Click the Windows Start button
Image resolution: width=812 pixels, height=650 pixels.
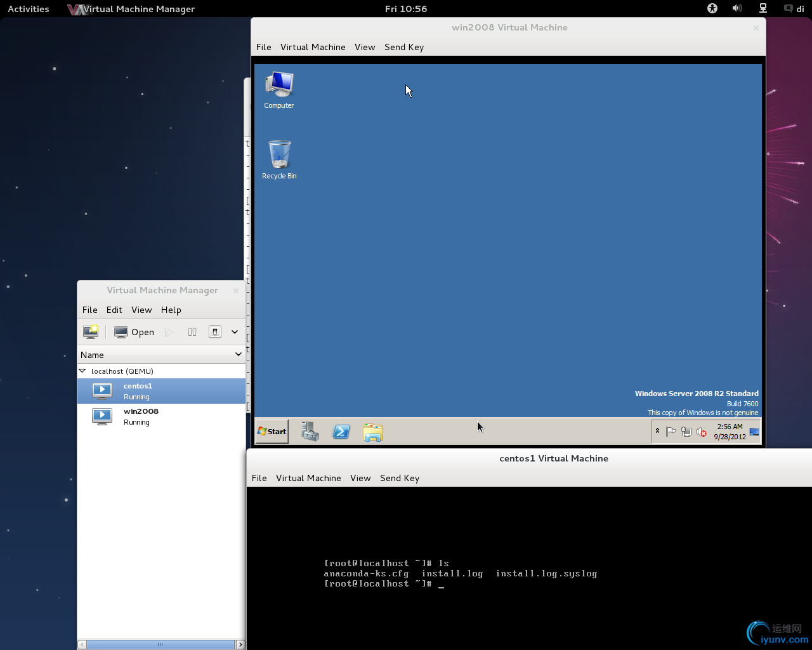coord(272,432)
